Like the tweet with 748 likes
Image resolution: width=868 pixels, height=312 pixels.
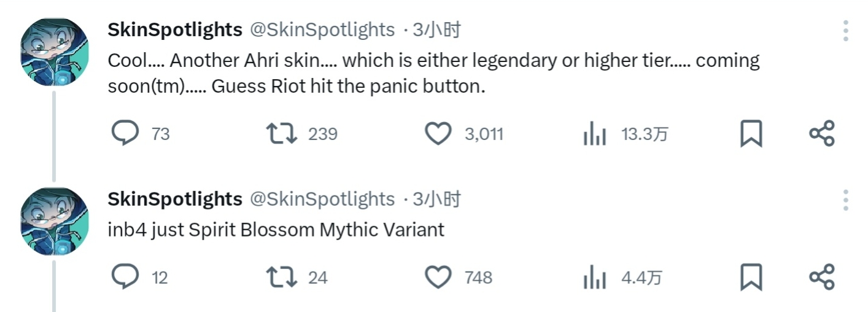point(438,278)
